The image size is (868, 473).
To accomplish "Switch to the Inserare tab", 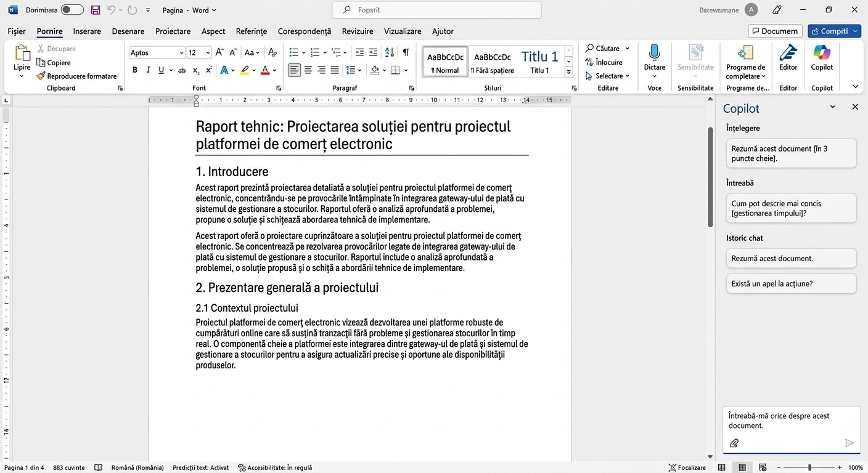I will point(87,31).
